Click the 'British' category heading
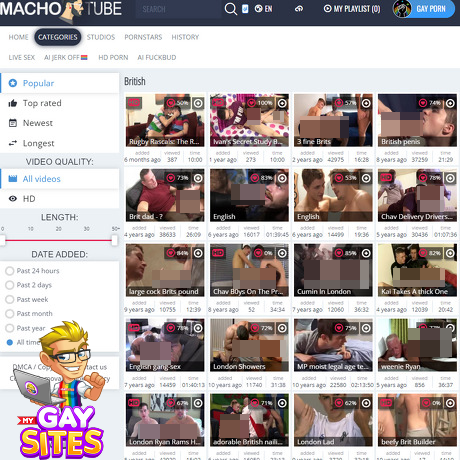This screenshot has height=460, width=460. (135, 81)
